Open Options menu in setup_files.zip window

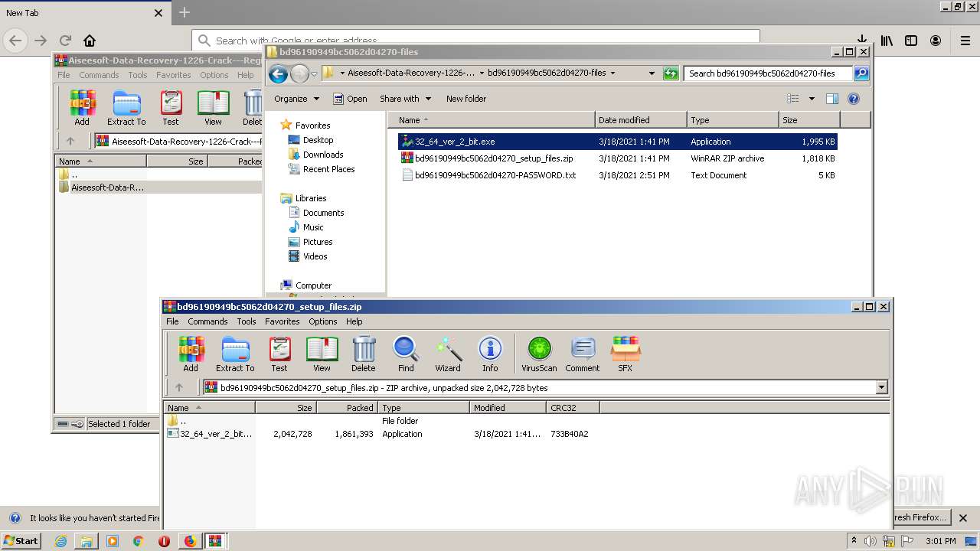tap(323, 321)
